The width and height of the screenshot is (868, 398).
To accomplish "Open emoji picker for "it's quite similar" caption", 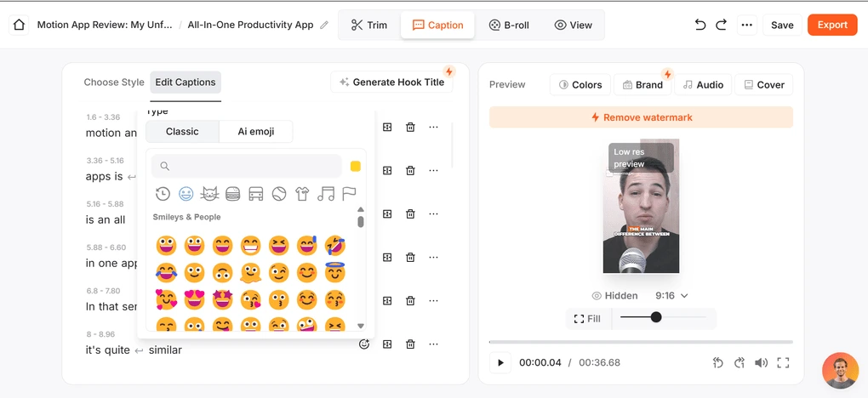I will coord(364,344).
